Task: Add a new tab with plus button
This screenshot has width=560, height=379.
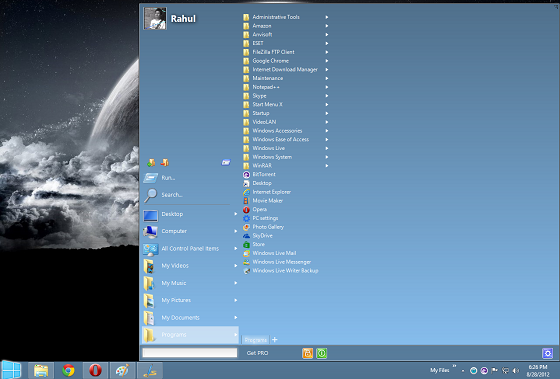Action: click(x=275, y=340)
